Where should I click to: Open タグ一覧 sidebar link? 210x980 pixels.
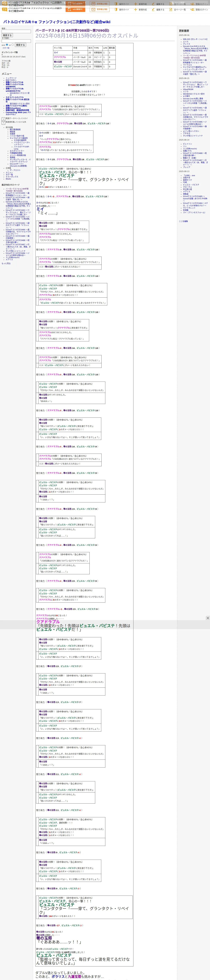(x=9, y=175)
